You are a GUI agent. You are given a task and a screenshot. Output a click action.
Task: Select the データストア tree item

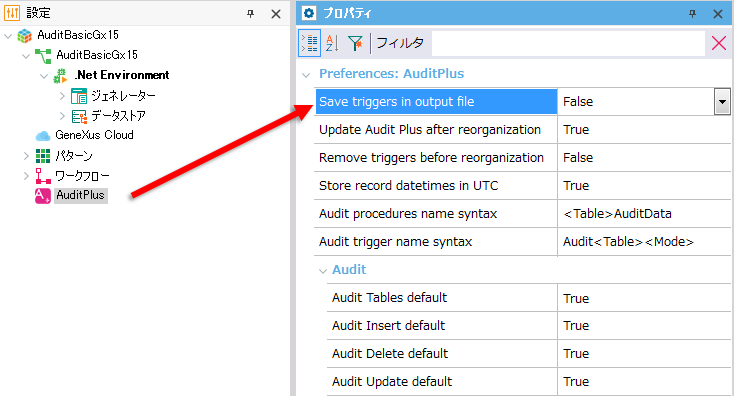pos(118,116)
